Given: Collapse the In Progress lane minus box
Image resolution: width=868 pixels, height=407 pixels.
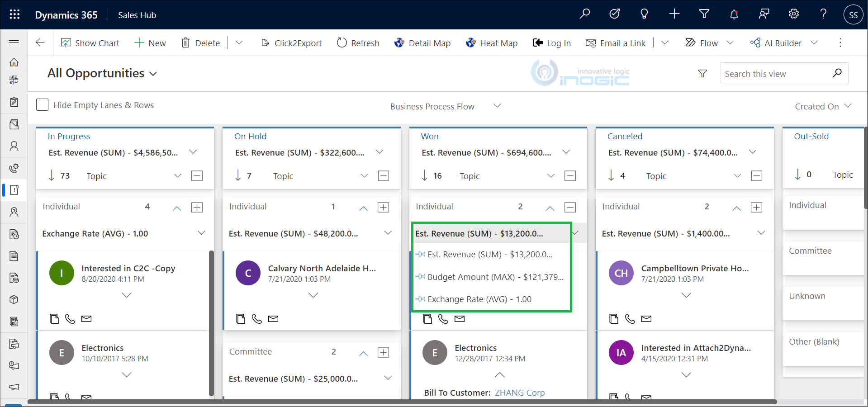Looking at the screenshot, I should coord(197,175).
